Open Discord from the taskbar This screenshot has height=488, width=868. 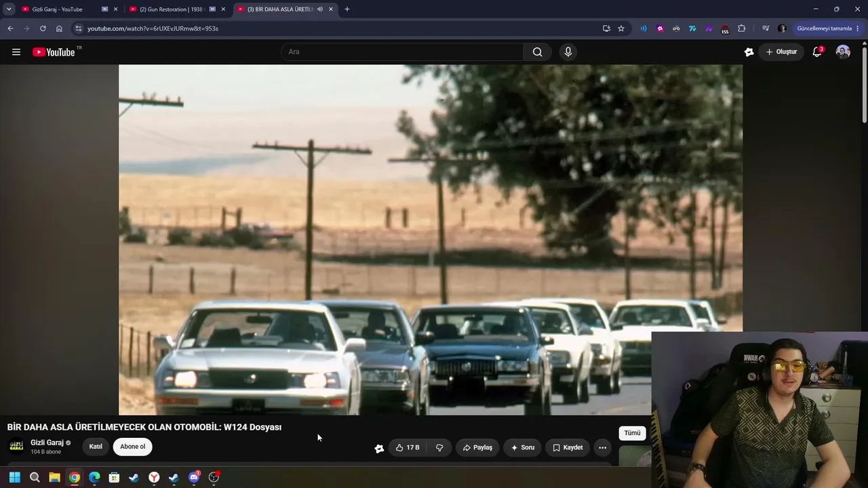tap(194, 478)
